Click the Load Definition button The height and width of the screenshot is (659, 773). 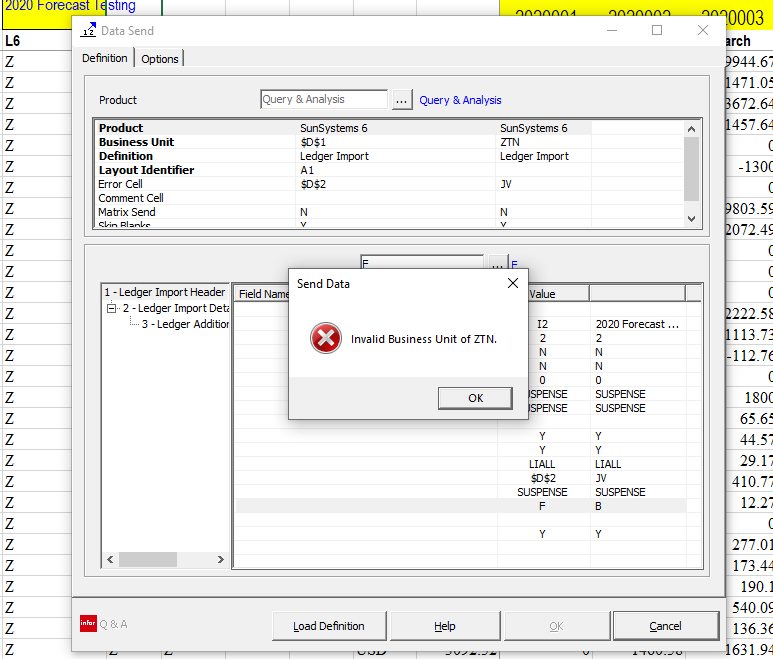pos(329,626)
